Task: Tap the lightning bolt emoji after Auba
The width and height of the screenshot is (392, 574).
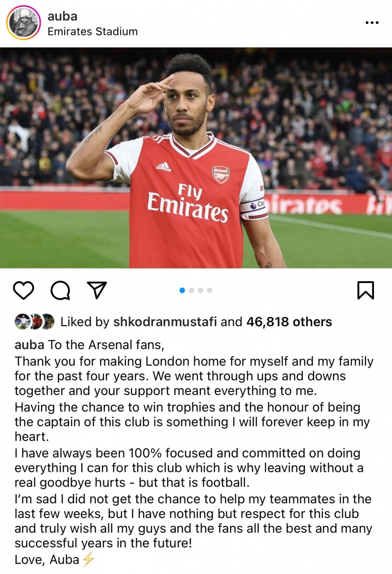Action: pos(88,559)
